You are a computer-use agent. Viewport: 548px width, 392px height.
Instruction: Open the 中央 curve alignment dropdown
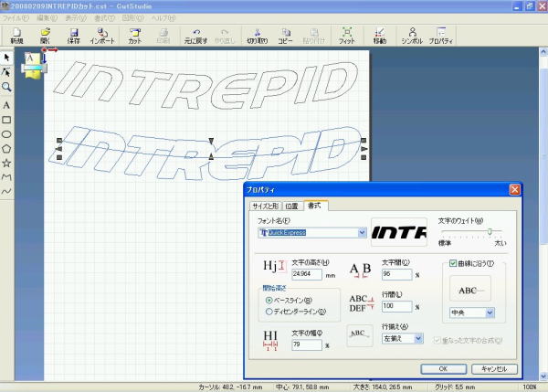pos(490,313)
